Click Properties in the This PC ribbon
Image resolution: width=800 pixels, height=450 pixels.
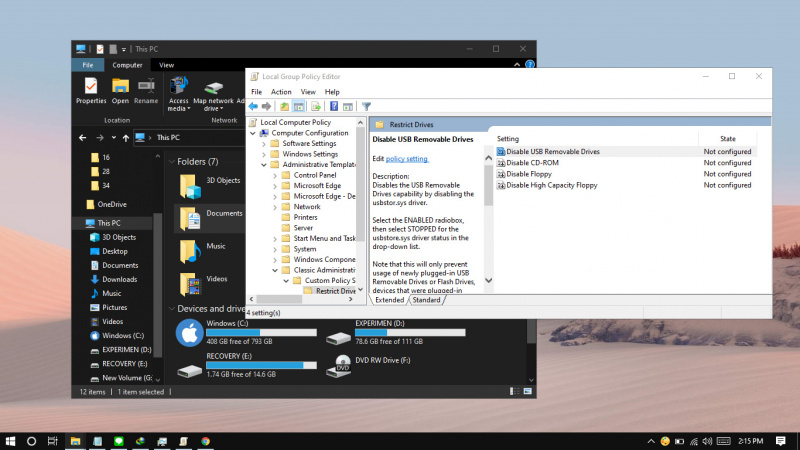pyautogui.click(x=91, y=91)
